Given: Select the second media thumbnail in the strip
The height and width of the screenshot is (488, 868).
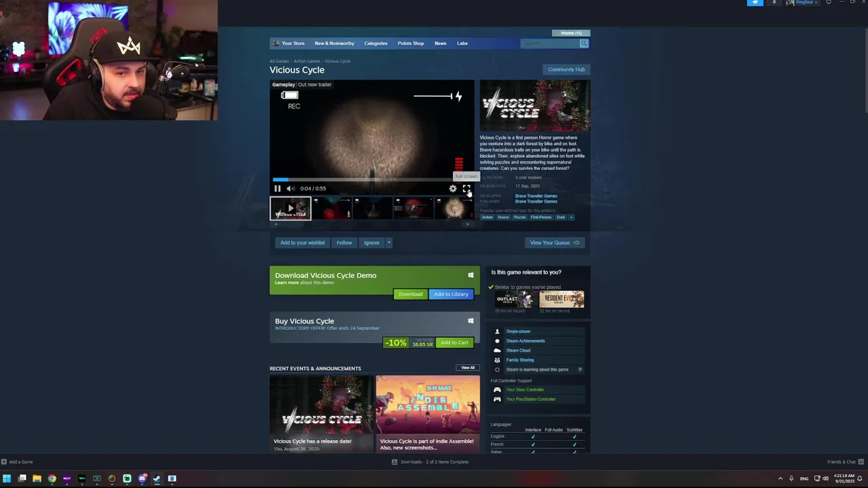Looking at the screenshot, I should click(332, 208).
